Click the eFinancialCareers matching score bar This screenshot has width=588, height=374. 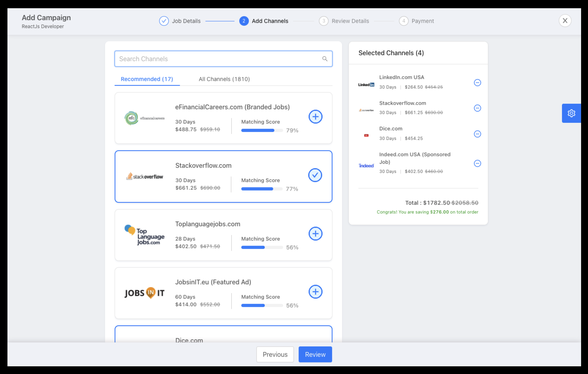pos(262,131)
